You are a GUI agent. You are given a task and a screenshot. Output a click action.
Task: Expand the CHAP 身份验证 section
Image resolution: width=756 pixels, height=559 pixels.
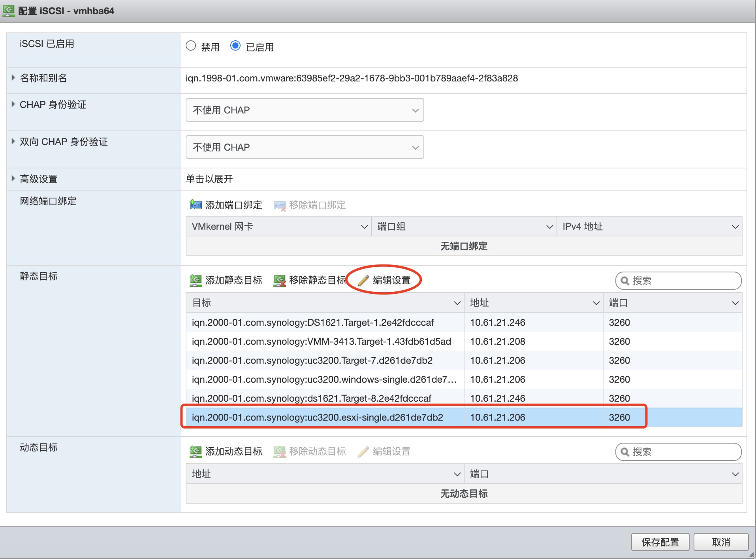click(x=13, y=104)
